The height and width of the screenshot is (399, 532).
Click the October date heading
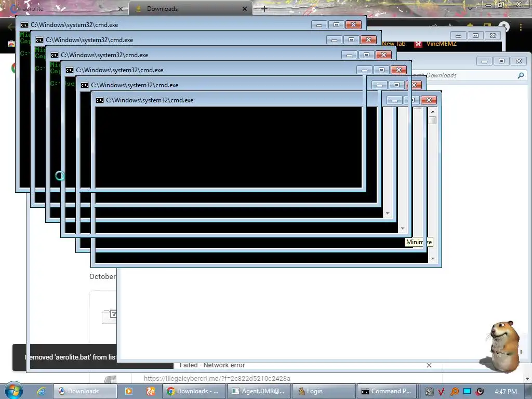[102, 276]
